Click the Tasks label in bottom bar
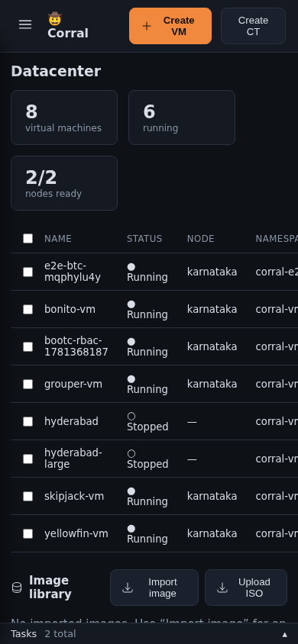The width and height of the screenshot is (298, 644). tap(24, 634)
